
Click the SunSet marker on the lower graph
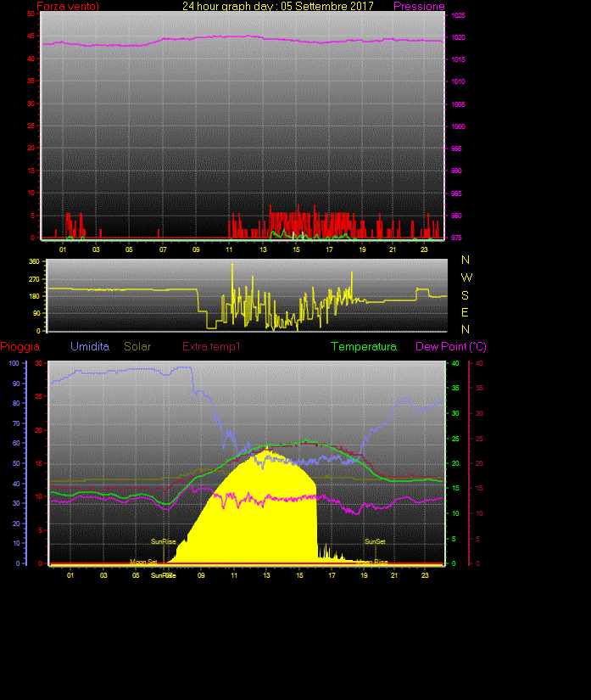tap(375, 541)
